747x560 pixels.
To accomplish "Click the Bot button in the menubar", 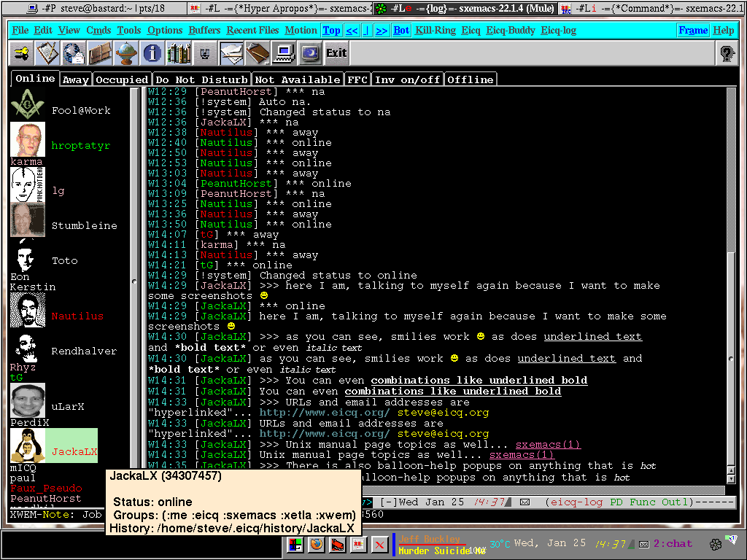I will tap(401, 31).
